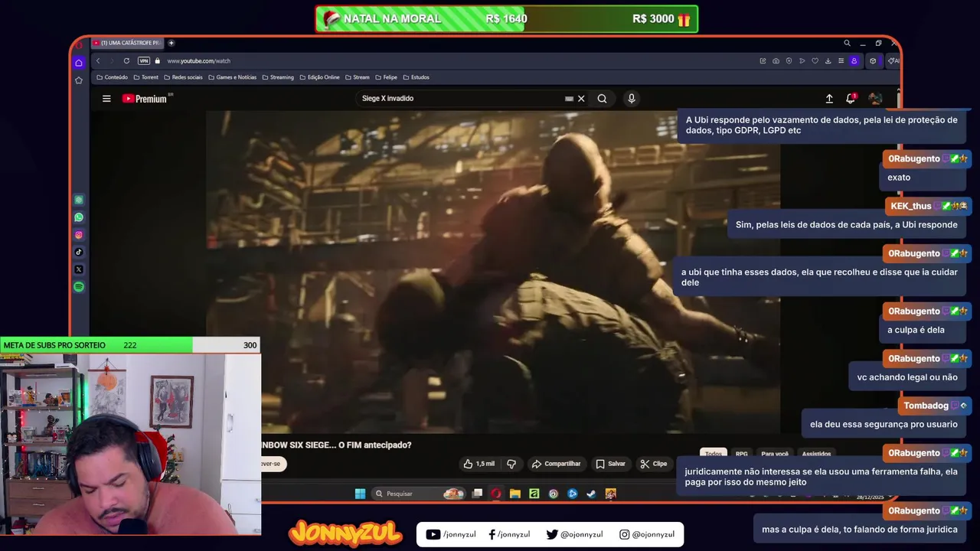Toggle the VPN badge in address bar
This screenshot has width=980, height=551.
point(144,60)
